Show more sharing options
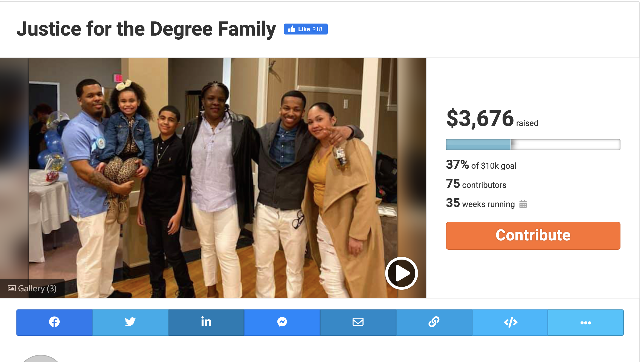Screen dimensions: 644x362 coord(586,322)
